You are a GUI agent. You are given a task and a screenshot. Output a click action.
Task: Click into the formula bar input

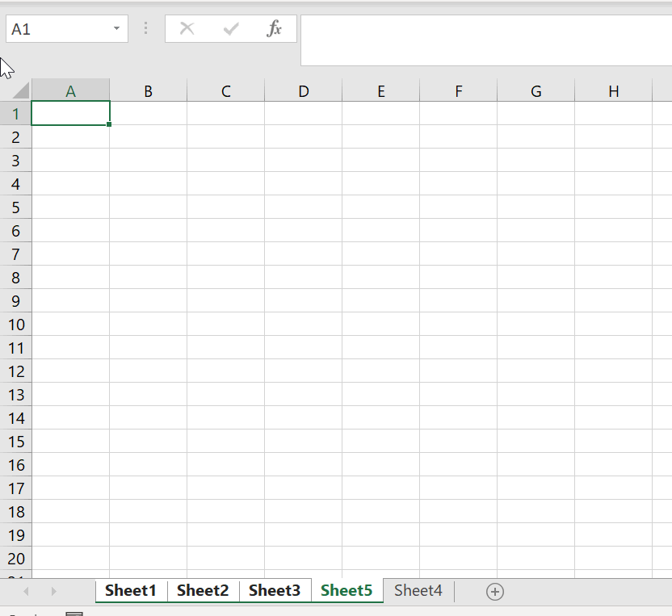(x=486, y=40)
